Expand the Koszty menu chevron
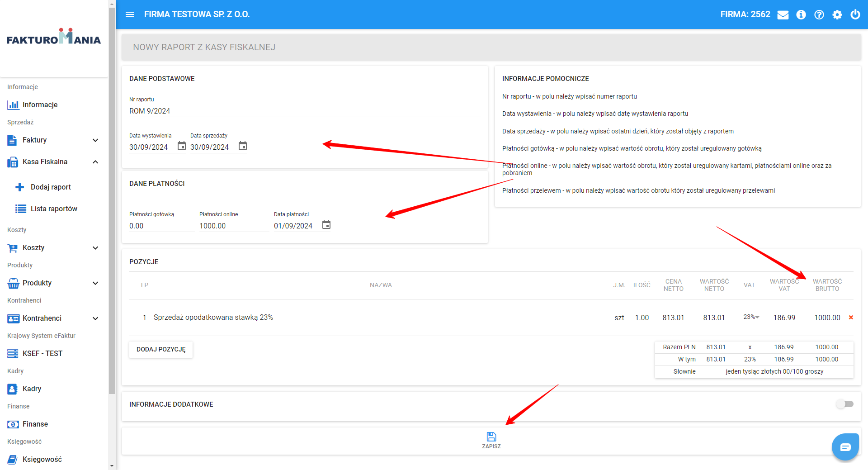Screen dimensions: 868x470 (95, 248)
